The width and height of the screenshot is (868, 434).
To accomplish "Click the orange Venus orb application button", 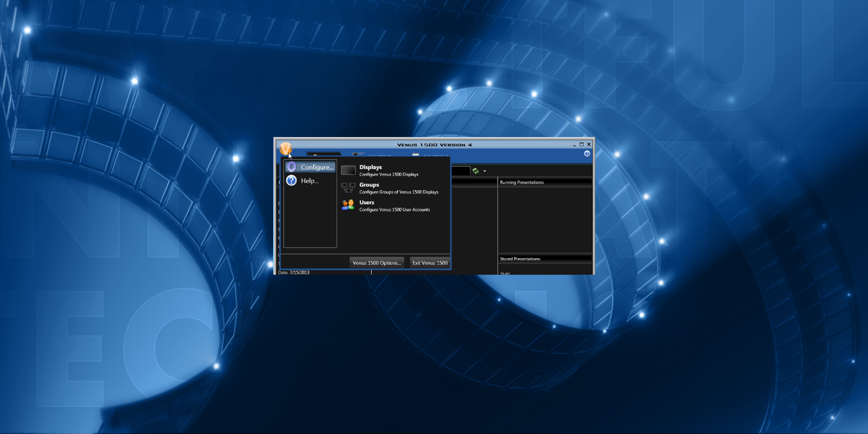I will click(285, 148).
